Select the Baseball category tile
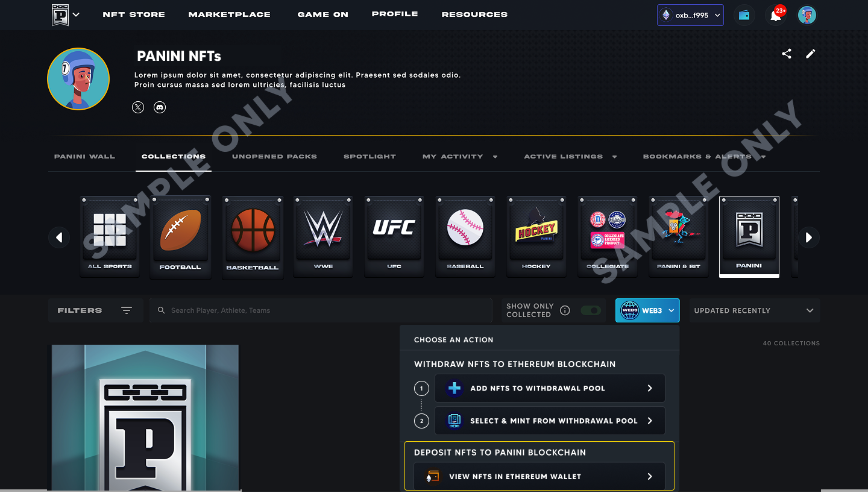 point(465,236)
